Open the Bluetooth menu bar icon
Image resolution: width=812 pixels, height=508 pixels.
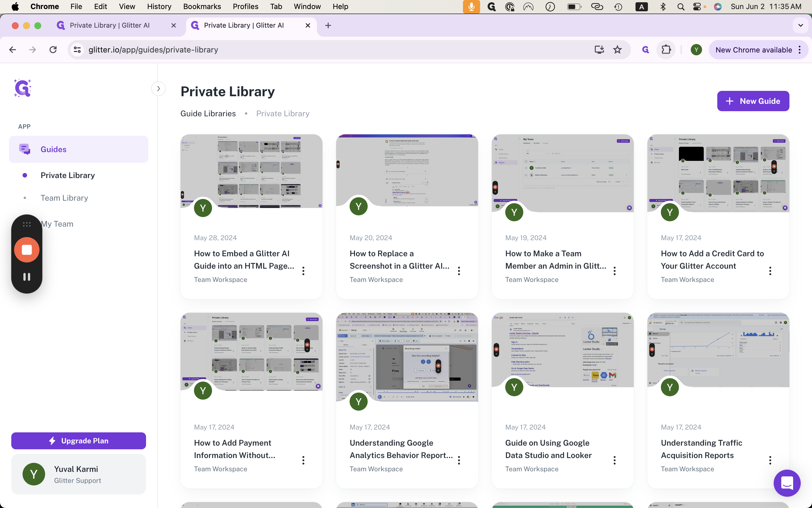(663, 6)
